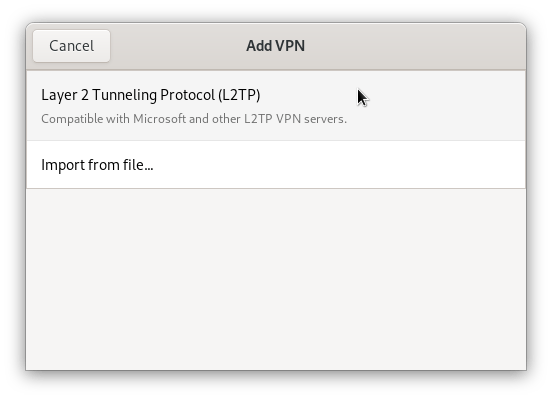This screenshot has width=552, height=399.
Task: Select Layer 2 Tunneling Protocol (L2TP) option
Action: click(x=276, y=106)
